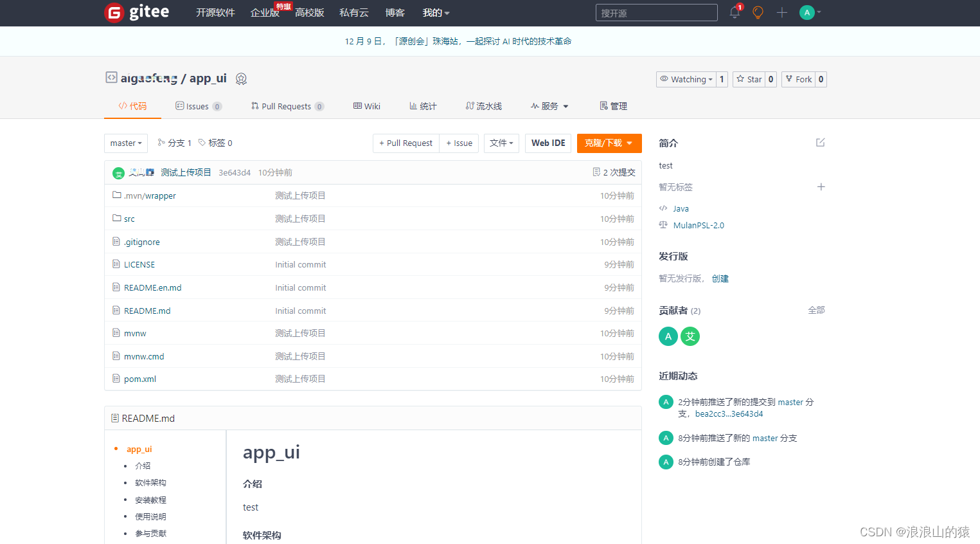Open 私有云 in top navigation
The height and width of the screenshot is (544, 980).
(354, 13)
